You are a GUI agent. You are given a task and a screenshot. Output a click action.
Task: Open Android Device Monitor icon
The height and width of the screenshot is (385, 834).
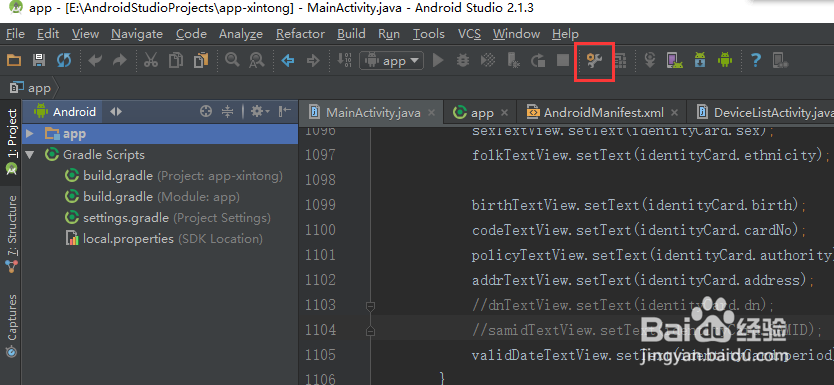tap(724, 61)
